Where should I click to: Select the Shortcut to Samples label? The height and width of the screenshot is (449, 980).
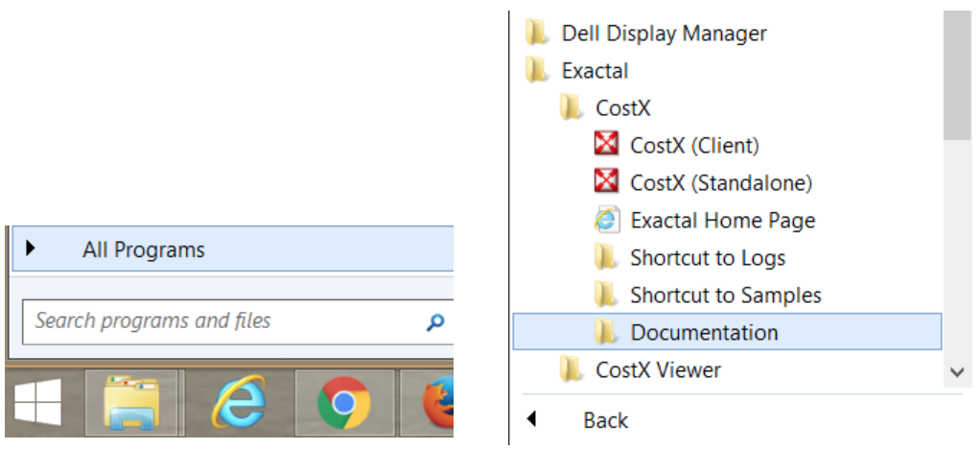(726, 295)
